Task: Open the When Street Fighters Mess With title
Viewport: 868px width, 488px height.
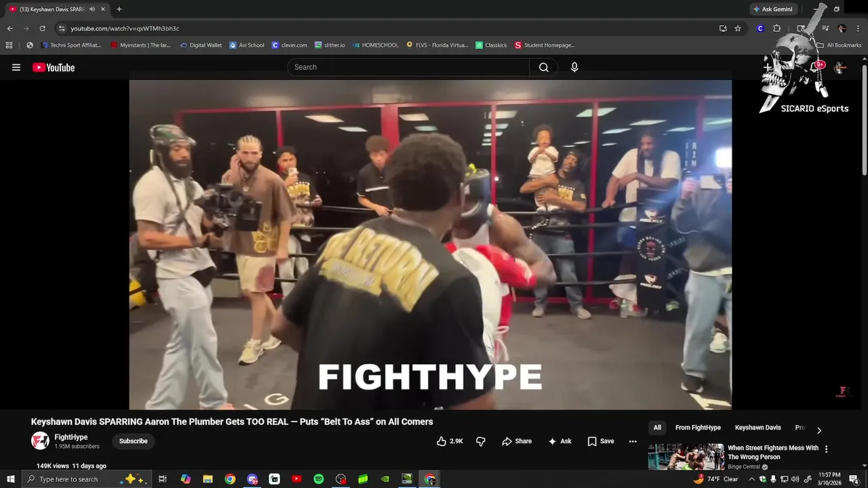Action: [x=772, y=452]
